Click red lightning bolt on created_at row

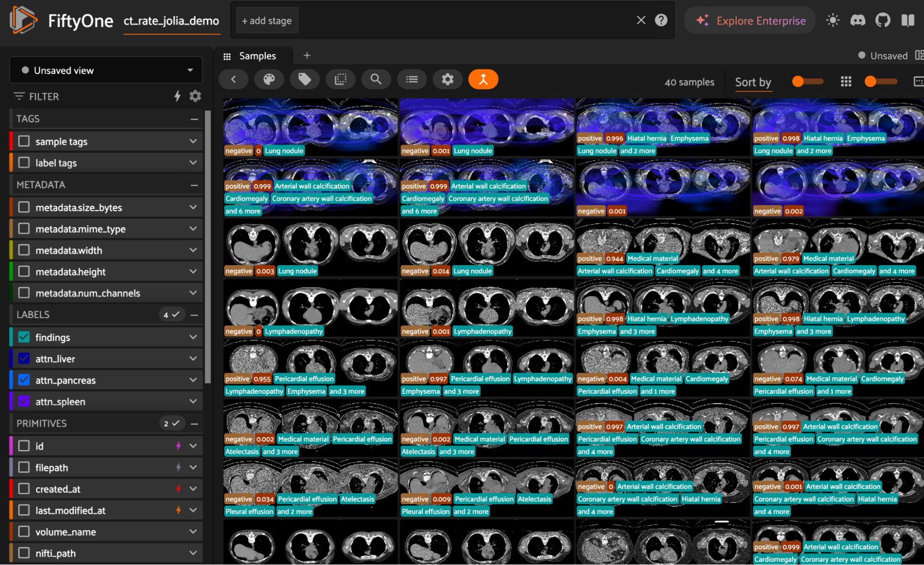point(178,489)
